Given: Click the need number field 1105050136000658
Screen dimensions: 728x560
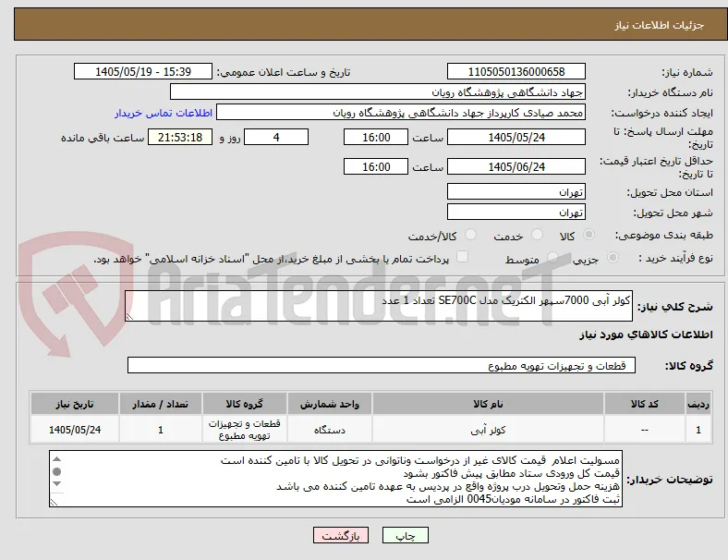Looking at the screenshot, I should [516, 71].
